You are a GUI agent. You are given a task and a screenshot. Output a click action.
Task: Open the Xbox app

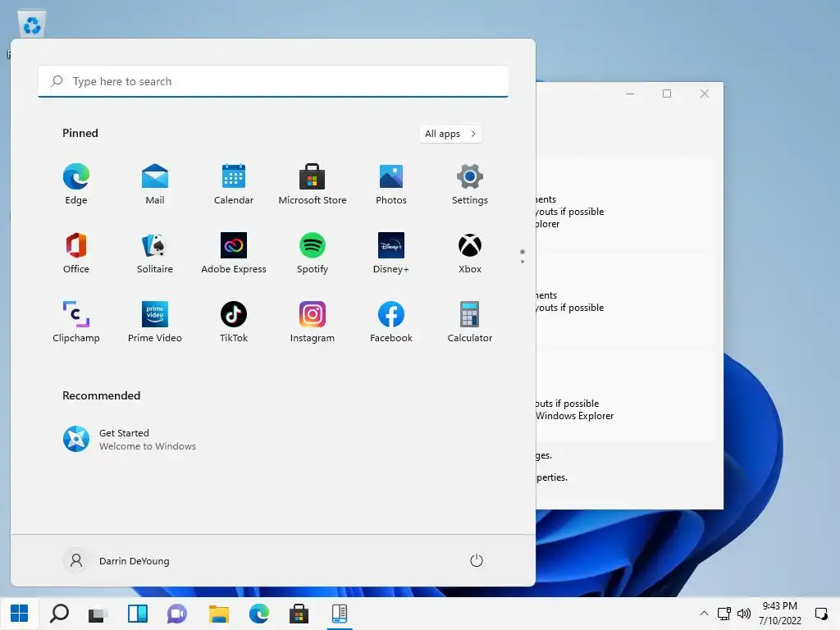pyautogui.click(x=470, y=253)
